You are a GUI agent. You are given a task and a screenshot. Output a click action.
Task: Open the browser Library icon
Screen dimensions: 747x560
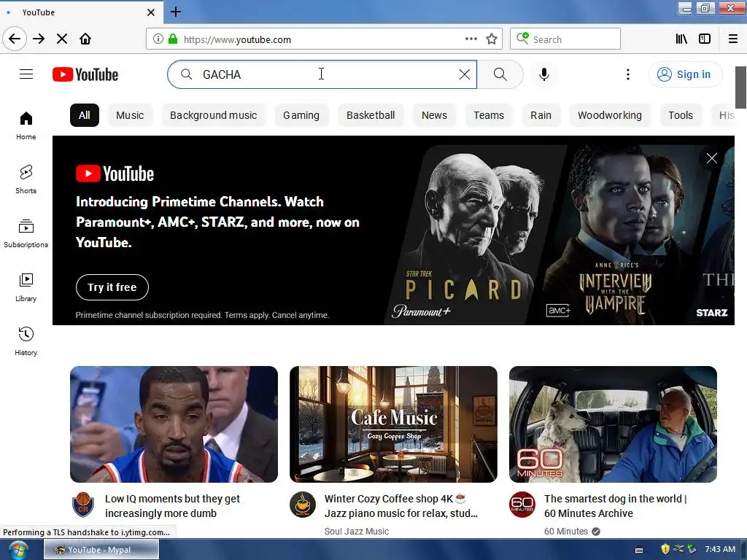(682, 39)
